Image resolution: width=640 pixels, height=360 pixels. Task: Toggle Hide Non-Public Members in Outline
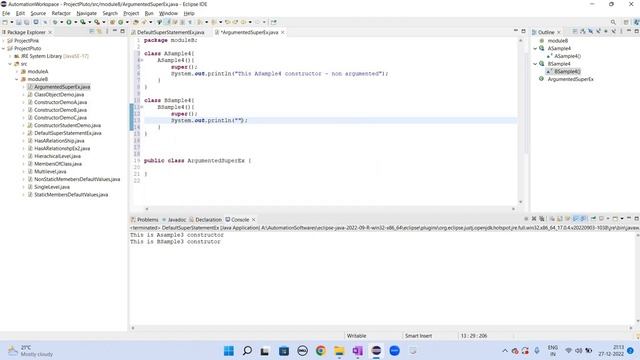(606, 31)
